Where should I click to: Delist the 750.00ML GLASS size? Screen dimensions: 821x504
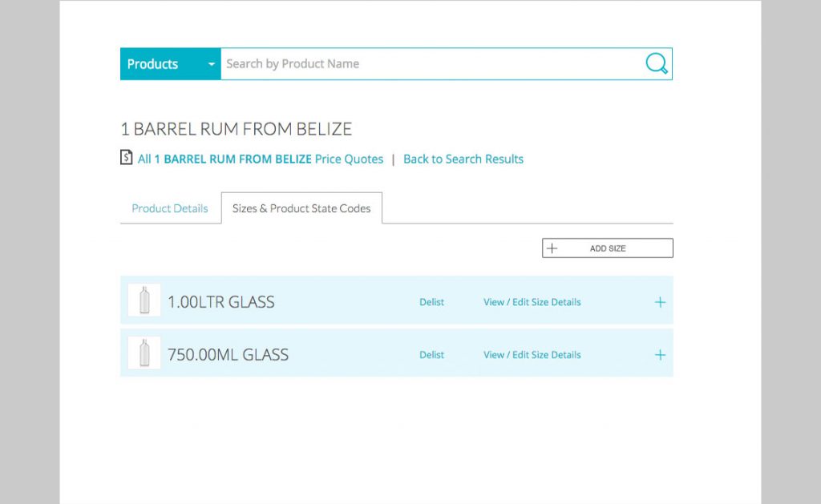[431, 355]
